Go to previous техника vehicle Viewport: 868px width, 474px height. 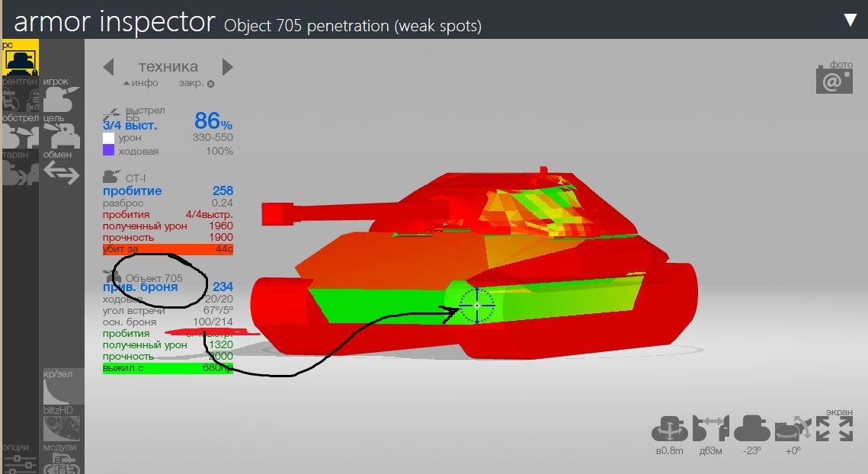[x=108, y=67]
